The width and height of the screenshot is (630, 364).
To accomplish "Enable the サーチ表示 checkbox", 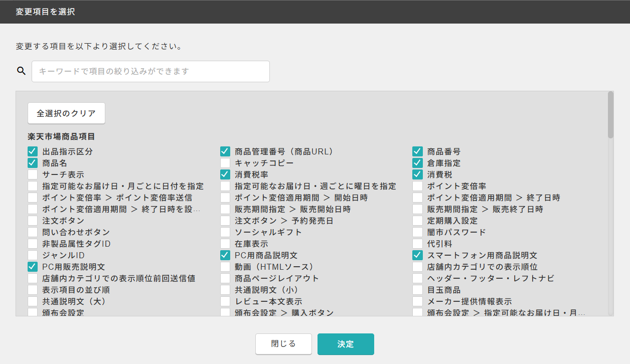I will [x=33, y=174].
